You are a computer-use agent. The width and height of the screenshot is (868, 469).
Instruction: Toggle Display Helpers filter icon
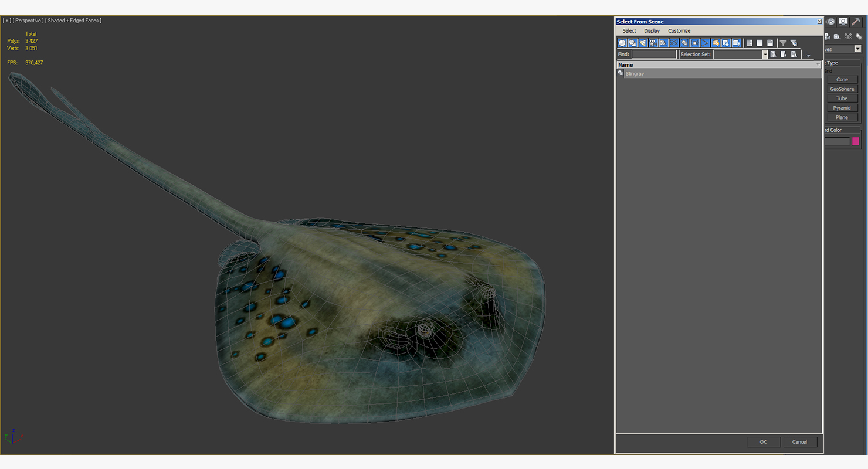[663, 43]
